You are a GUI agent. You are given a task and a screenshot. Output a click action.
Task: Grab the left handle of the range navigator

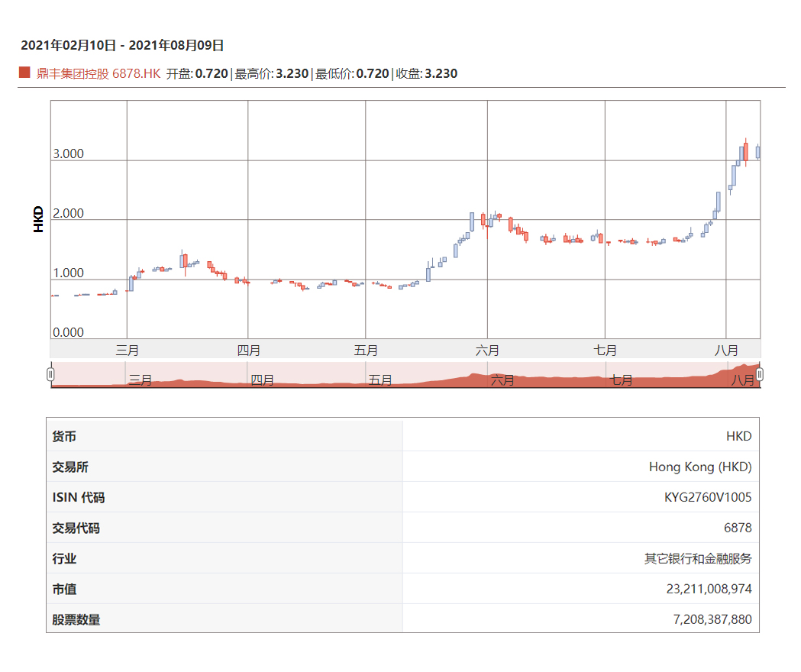(50, 374)
